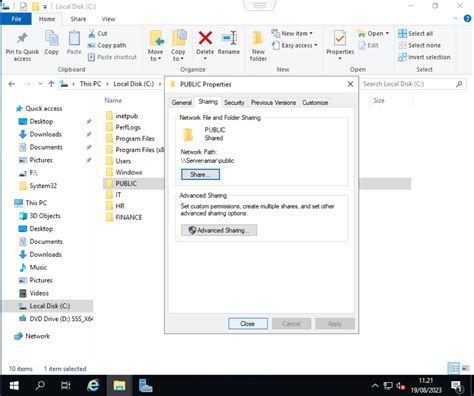Select System32 in navigation pane
This screenshot has height=396, width=474.
[x=43, y=186]
